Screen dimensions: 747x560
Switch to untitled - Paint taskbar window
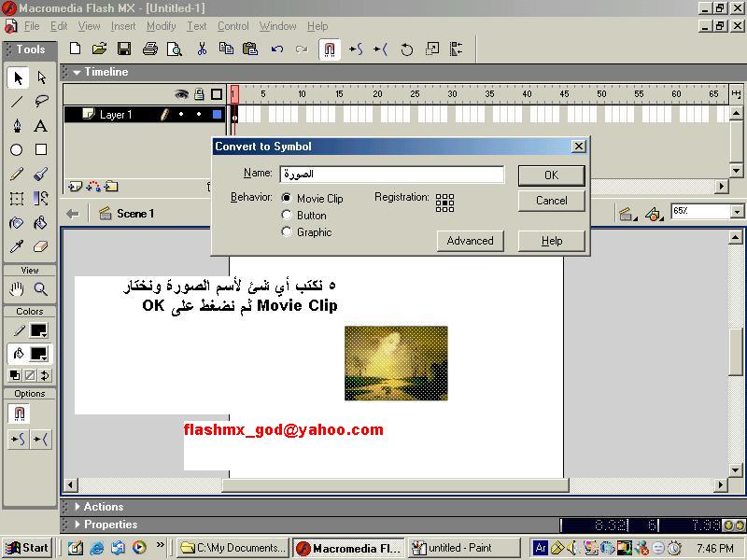click(x=464, y=548)
